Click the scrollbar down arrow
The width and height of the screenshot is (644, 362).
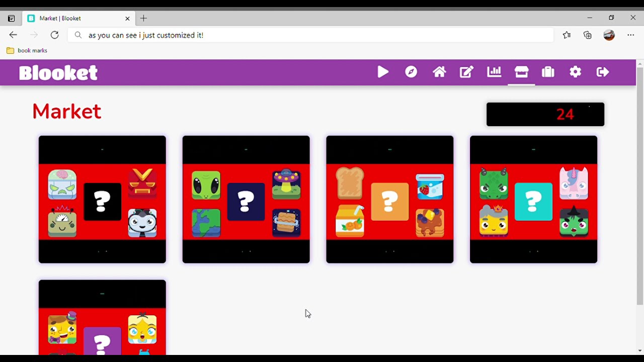tap(640, 351)
